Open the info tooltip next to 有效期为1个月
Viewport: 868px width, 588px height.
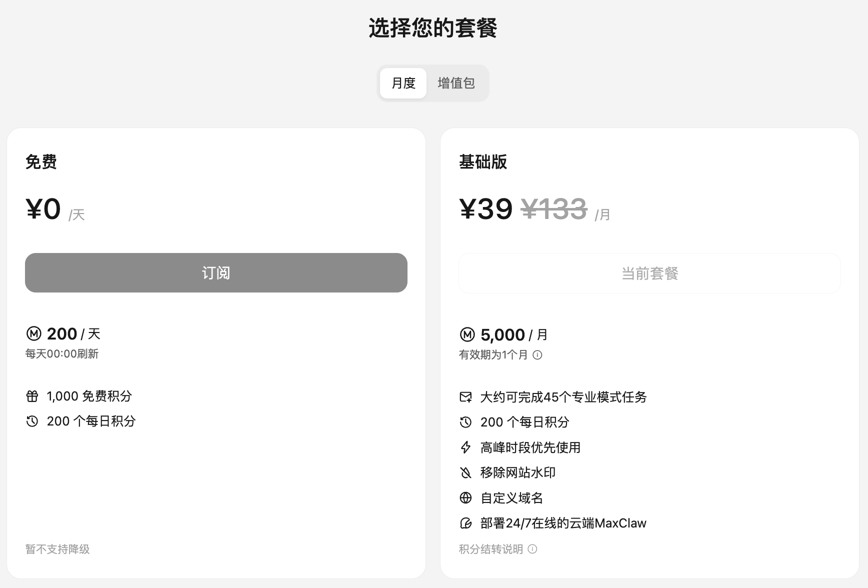coord(538,355)
